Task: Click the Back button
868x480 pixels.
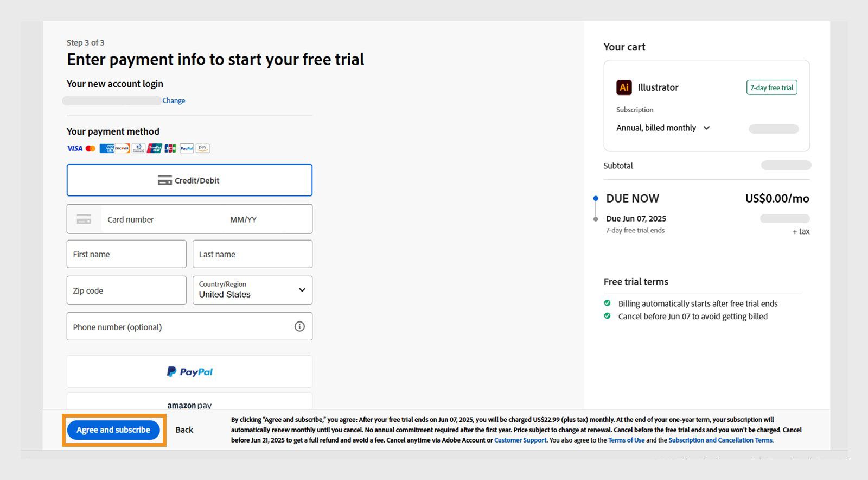Action: (x=184, y=430)
